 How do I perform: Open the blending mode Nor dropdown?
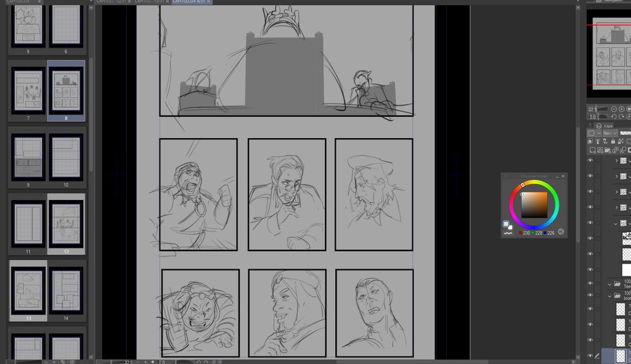[610, 133]
